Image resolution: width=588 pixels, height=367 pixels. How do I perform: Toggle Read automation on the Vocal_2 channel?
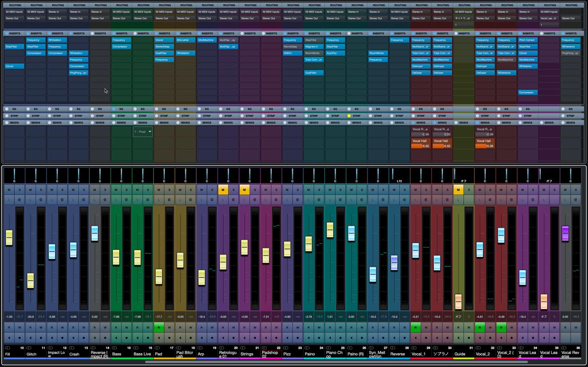[x=480, y=328]
